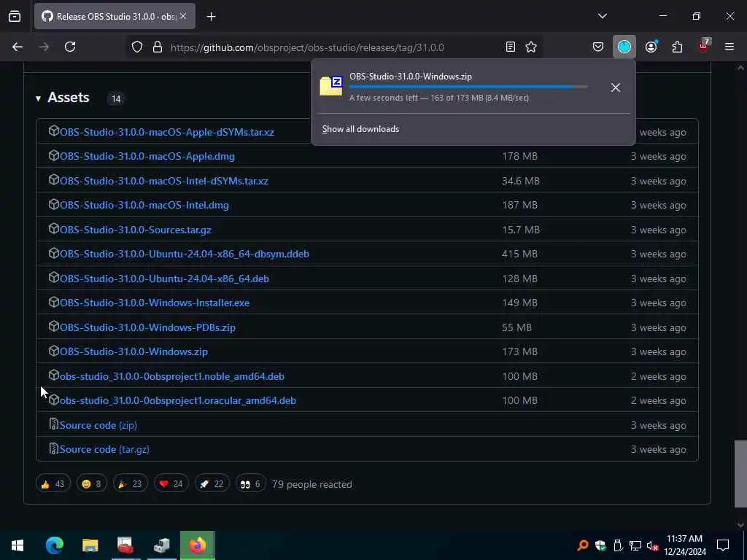
Task: Click the OBS-Studio-31.0.0-Windows.zip asset link
Action: 134,351
